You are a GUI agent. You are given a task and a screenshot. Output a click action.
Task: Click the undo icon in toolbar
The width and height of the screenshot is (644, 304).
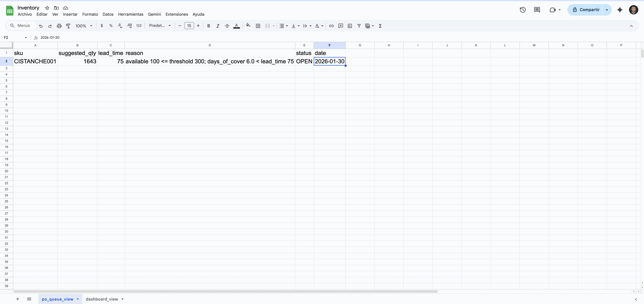pyautogui.click(x=41, y=26)
